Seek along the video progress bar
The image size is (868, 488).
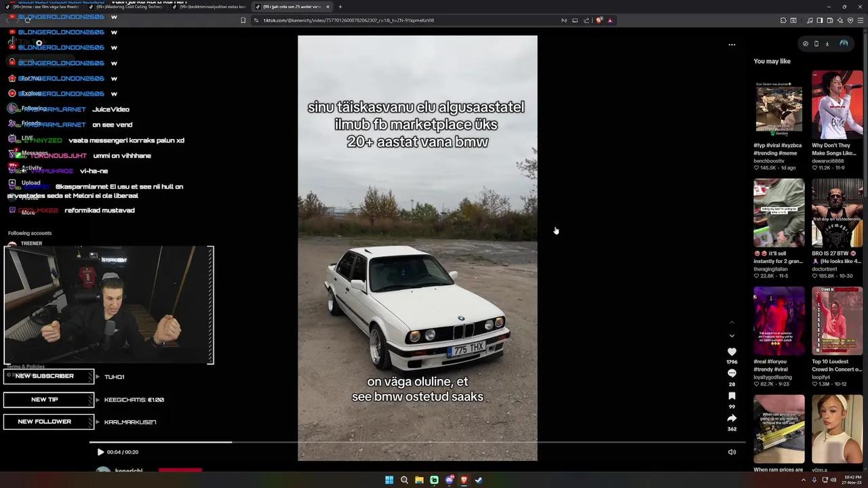click(x=417, y=442)
